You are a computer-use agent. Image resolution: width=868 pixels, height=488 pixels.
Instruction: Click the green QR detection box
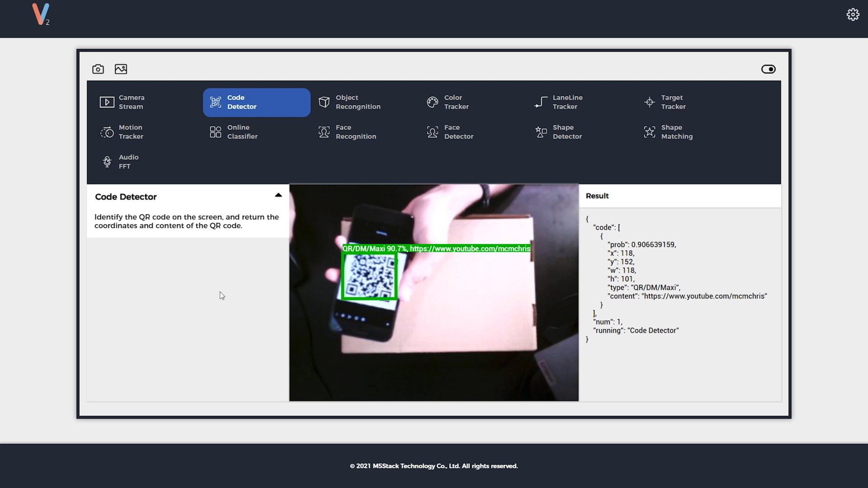tap(369, 276)
